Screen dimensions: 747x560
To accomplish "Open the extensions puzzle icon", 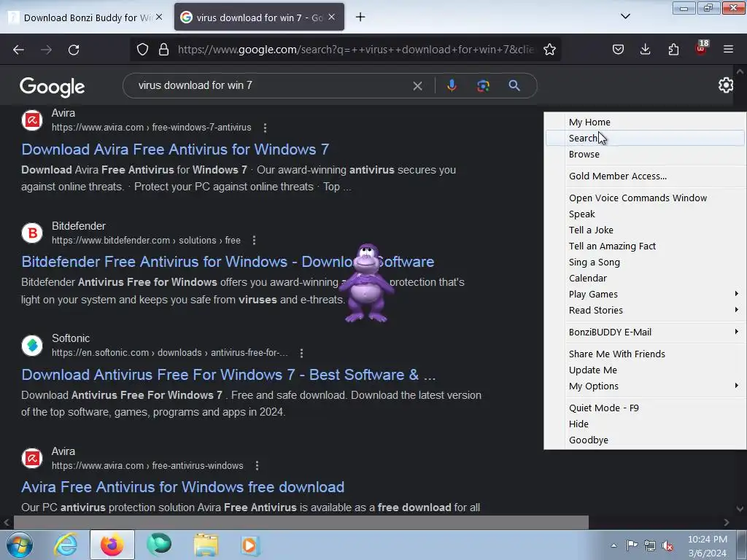I will (673, 50).
